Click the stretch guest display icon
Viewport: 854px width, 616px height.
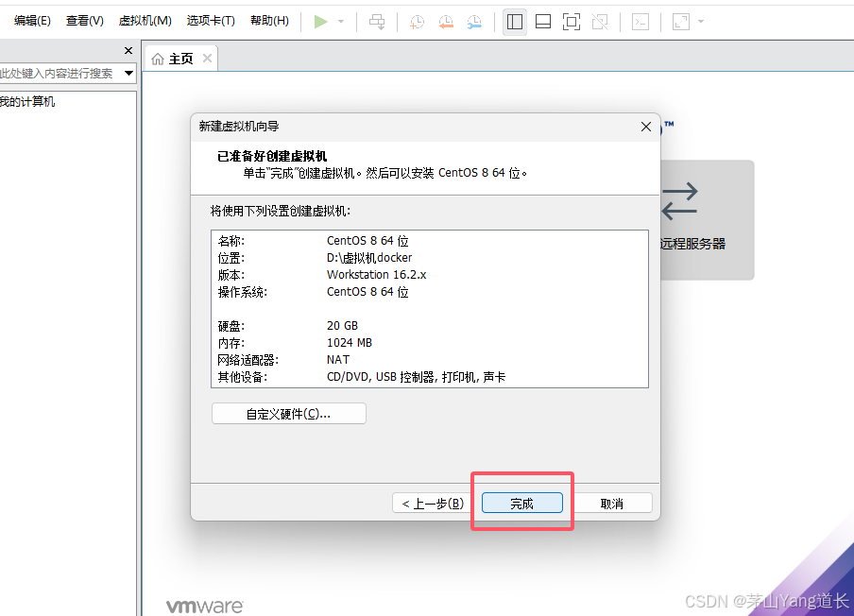pyautogui.click(x=681, y=22)
